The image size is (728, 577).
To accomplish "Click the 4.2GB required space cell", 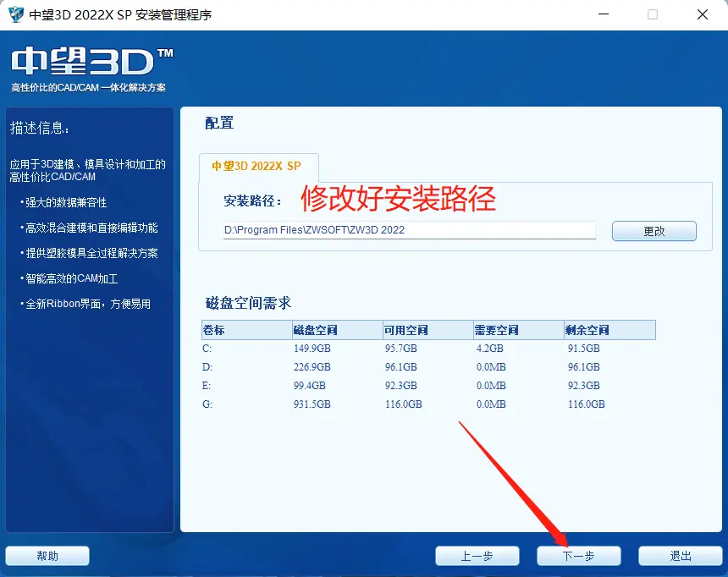I will tap(490, 349).
